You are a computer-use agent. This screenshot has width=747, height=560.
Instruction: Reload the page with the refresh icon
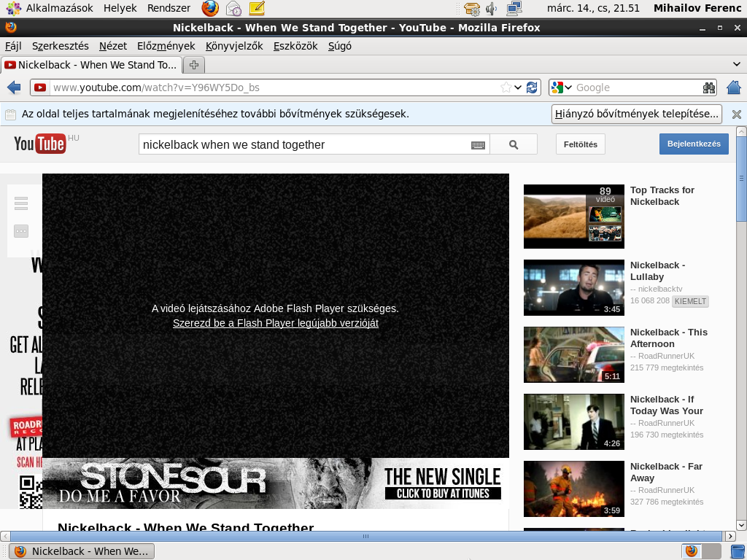tap(532, 87)
